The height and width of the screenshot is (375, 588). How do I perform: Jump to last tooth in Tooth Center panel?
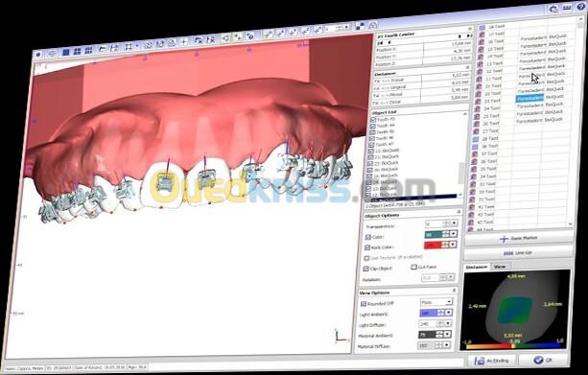pyautogui.click(x=468, y=35)
